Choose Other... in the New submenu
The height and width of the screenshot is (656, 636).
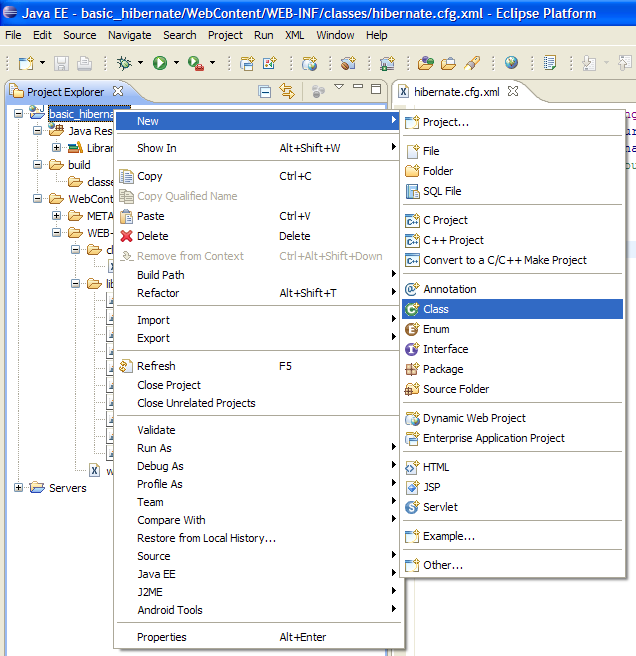pyautogui.click(x=512, y=565)
